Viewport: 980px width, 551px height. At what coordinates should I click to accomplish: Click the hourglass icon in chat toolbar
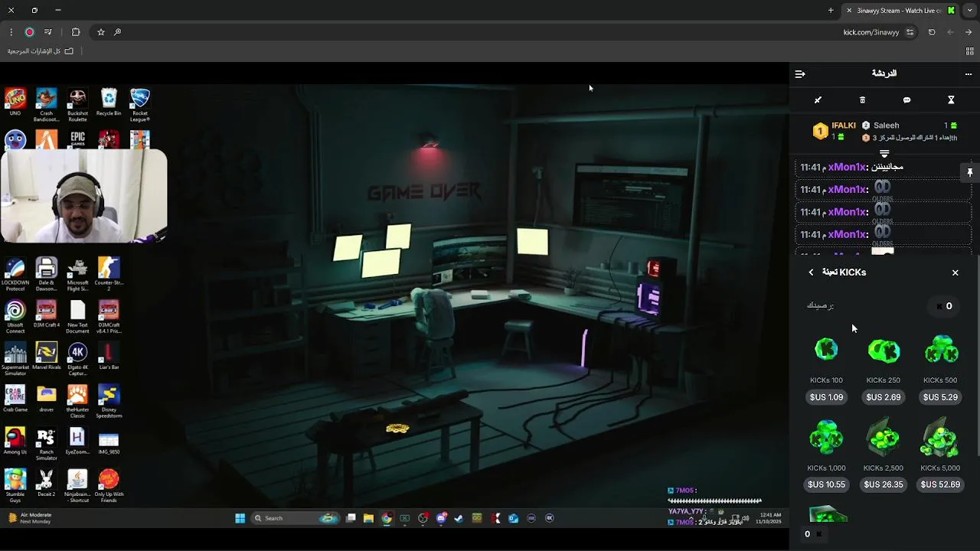point(951,100)
